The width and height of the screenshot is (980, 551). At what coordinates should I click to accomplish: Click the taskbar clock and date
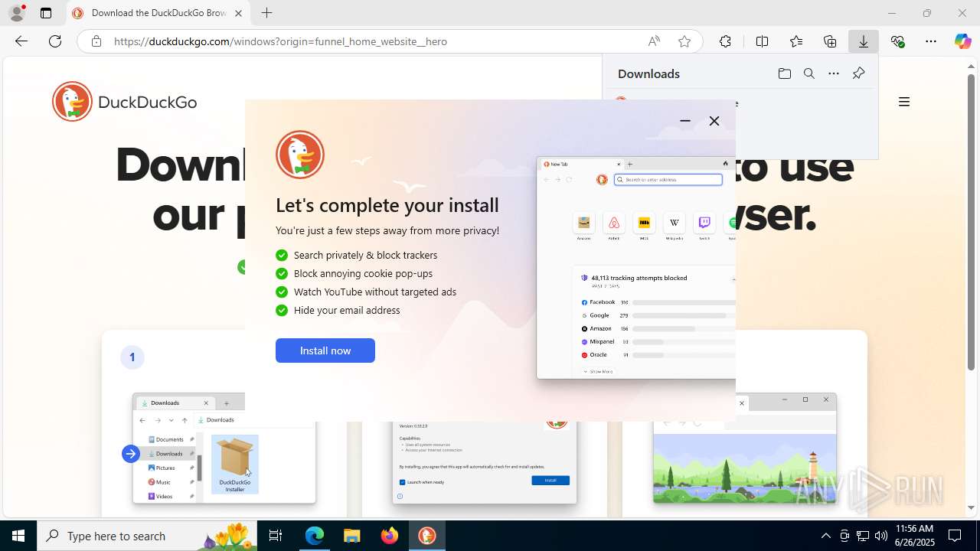click(x=914, y=536)
